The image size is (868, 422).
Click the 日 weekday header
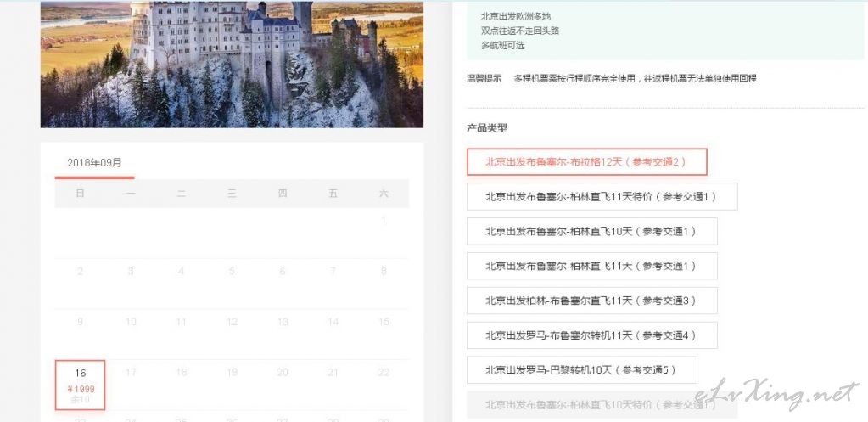point(81,194)
